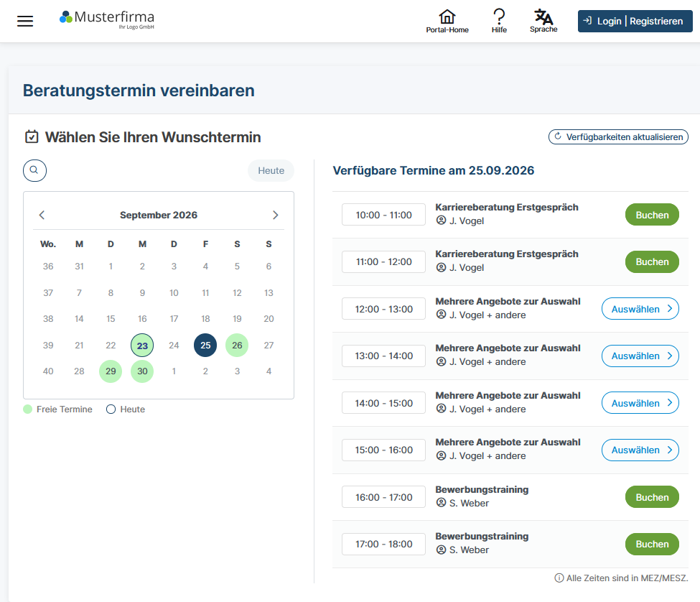Click Verfügbarkeiten aktualisieren refresh button
700x602 pixels.
tap(618, 136)
